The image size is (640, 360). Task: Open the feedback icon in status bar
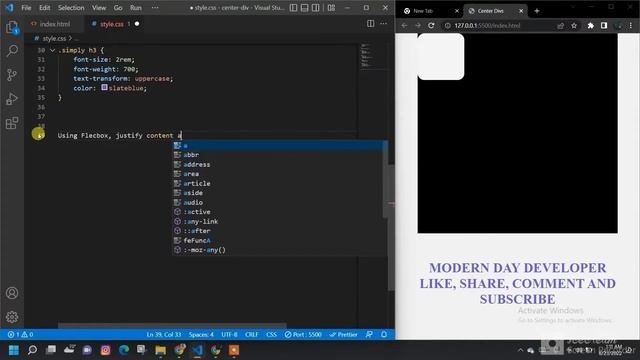click(369, 334)
